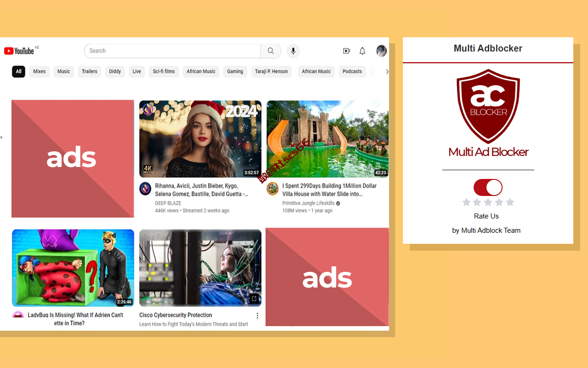Open external link icon on Cisco thumbnail
Viewport: 588px width, 368px height.
[x=254, y=299]
